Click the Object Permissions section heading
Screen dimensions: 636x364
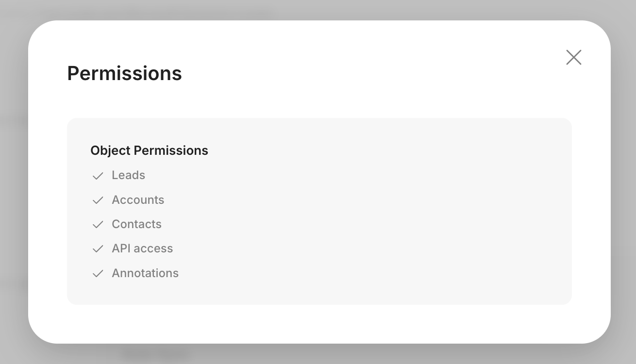(149, 150)
